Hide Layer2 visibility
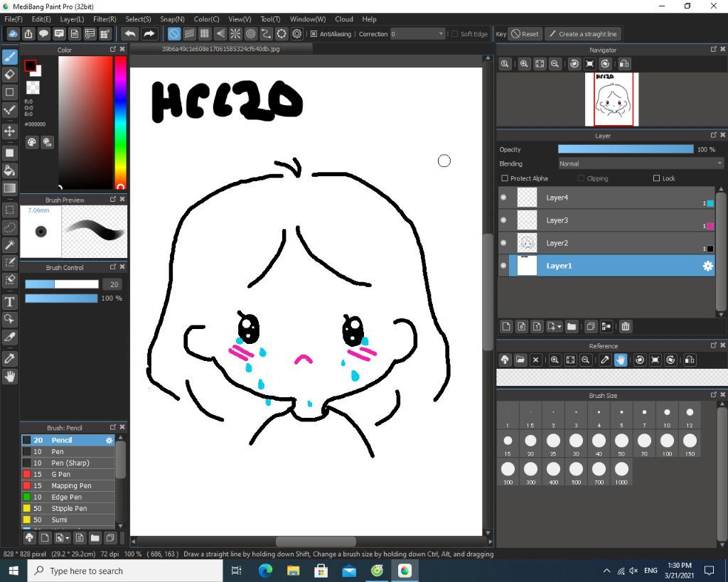This screenshot has height=582, width=728. coord(503,243)
